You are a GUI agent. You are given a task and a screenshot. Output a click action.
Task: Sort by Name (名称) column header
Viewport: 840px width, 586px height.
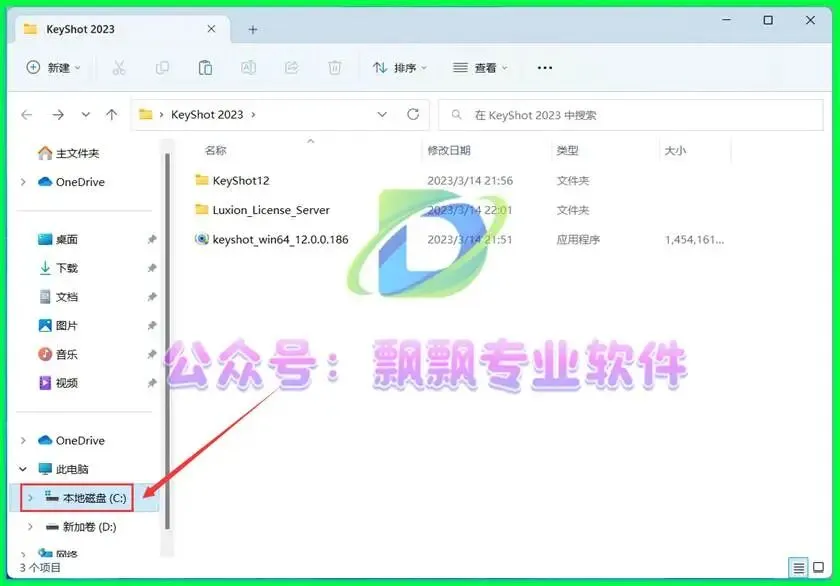(215, 151)
